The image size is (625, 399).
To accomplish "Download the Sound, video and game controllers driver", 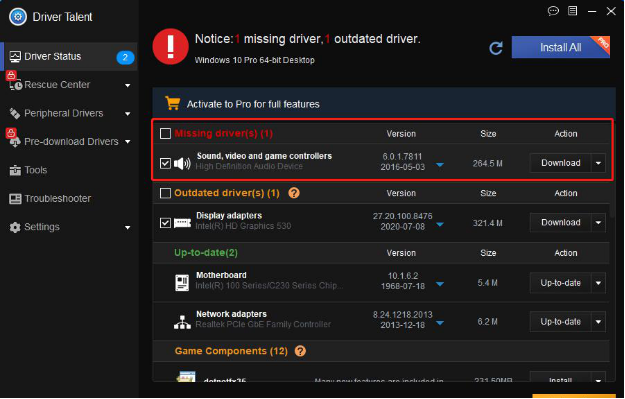I will (560, 163).
